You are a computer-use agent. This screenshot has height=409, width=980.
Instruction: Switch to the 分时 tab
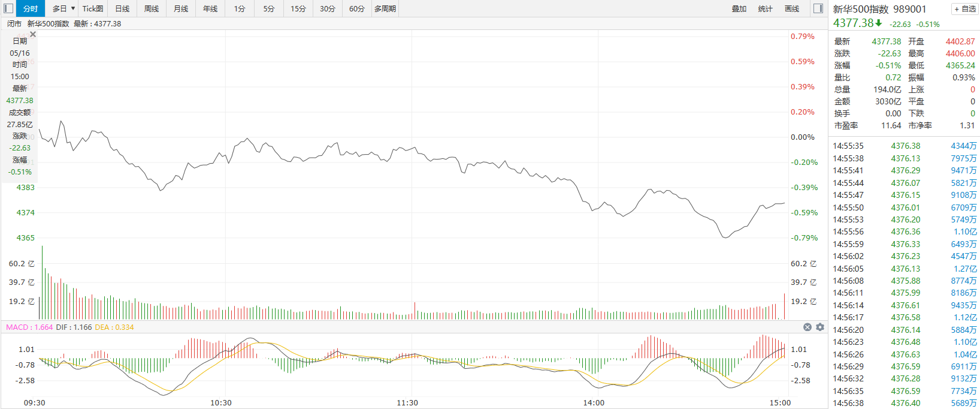(x=30, y=8)
